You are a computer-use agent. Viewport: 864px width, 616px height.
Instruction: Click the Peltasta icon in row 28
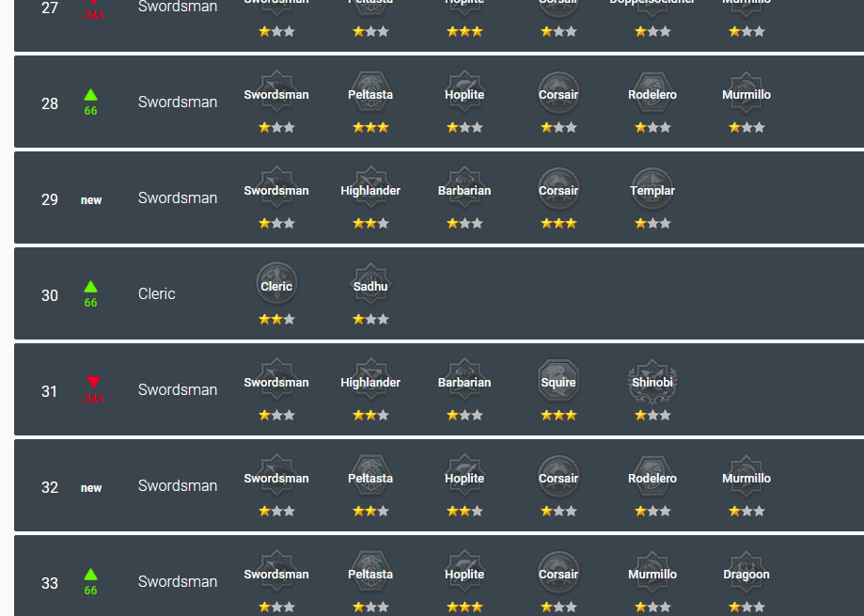click(x=370, y=92)
